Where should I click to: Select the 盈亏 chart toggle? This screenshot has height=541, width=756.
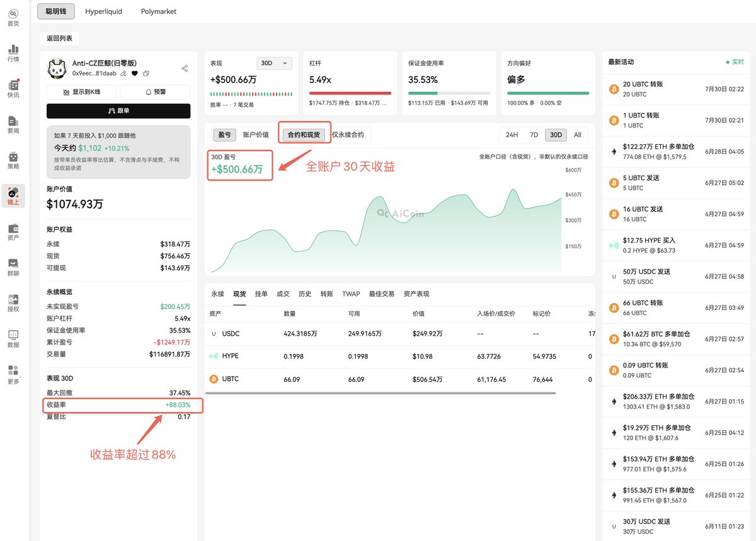pos(224,135)
